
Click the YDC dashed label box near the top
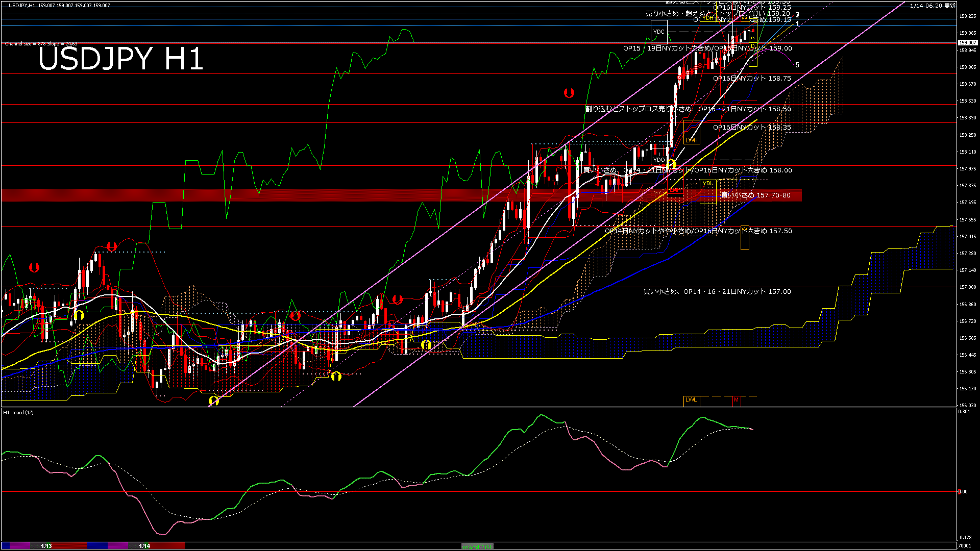(x=659, y=32)
